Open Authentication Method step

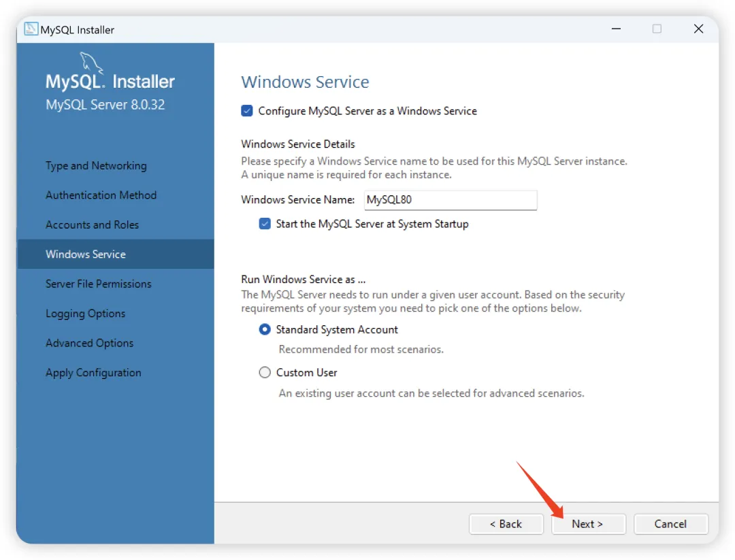101,195
